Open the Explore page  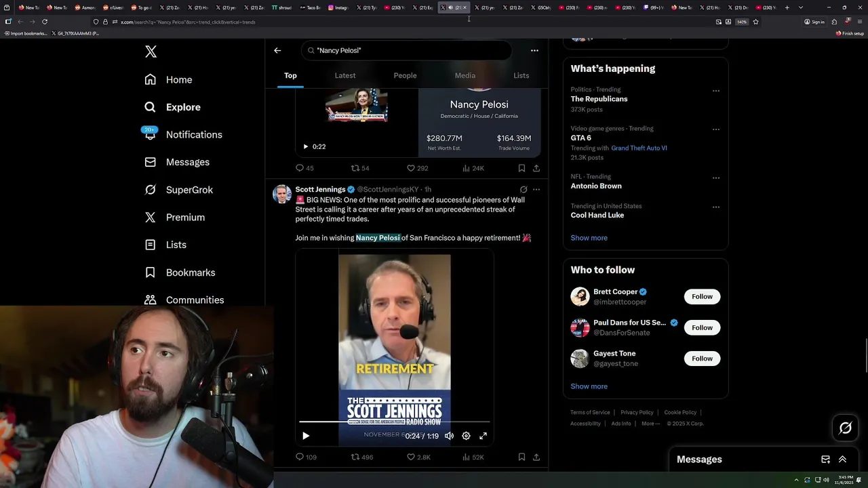172,107
